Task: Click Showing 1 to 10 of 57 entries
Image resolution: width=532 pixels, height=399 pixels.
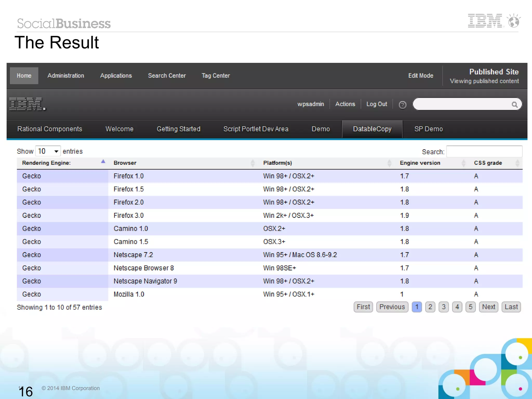Action: tap(59, 307)
